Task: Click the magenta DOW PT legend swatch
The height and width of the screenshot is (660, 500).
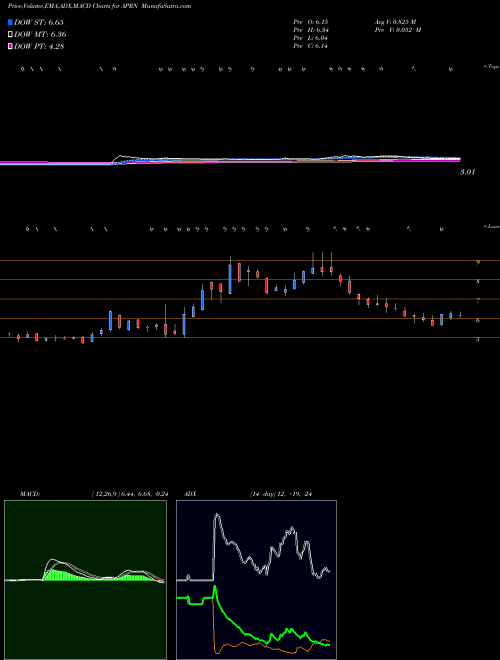Action: coord(10,46)
